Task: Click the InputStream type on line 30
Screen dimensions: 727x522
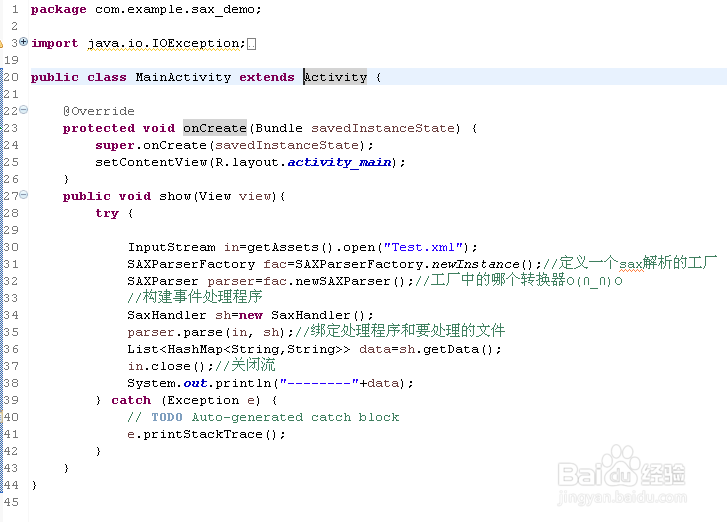Action: coord(172,247)
